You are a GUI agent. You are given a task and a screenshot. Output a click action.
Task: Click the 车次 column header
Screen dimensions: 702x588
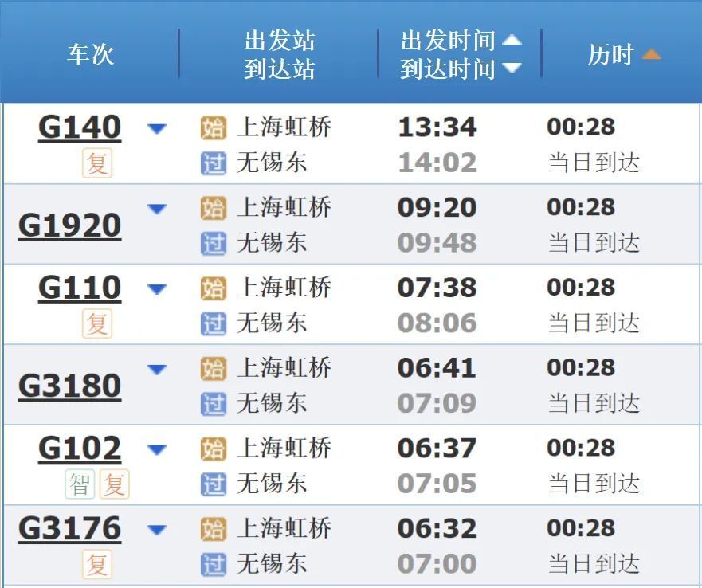90,53
